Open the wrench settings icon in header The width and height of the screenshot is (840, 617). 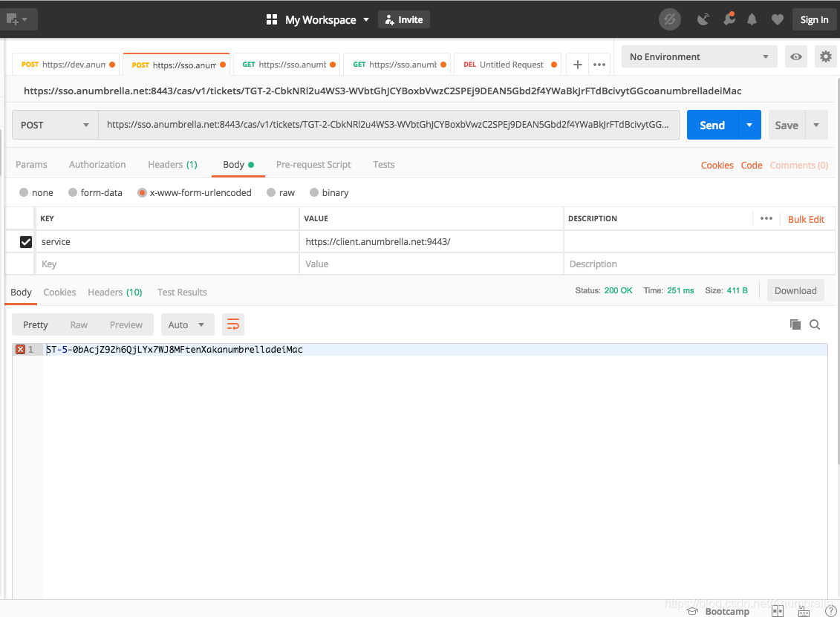point(729,19)
